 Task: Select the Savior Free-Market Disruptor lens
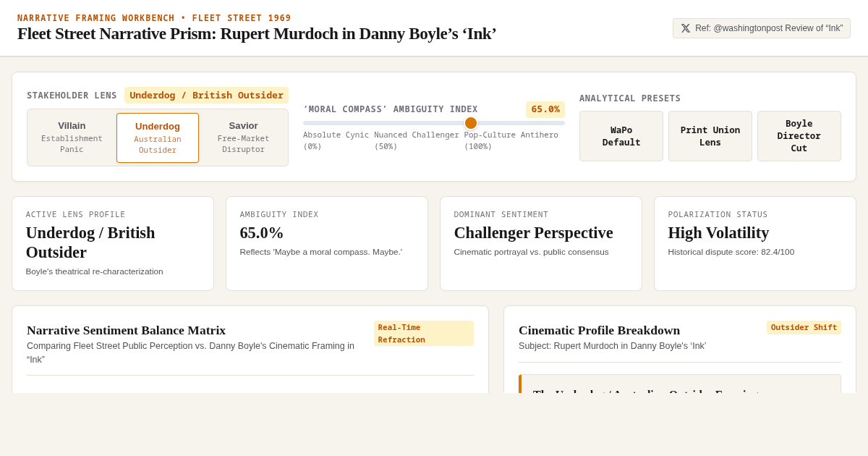(243, 138)
